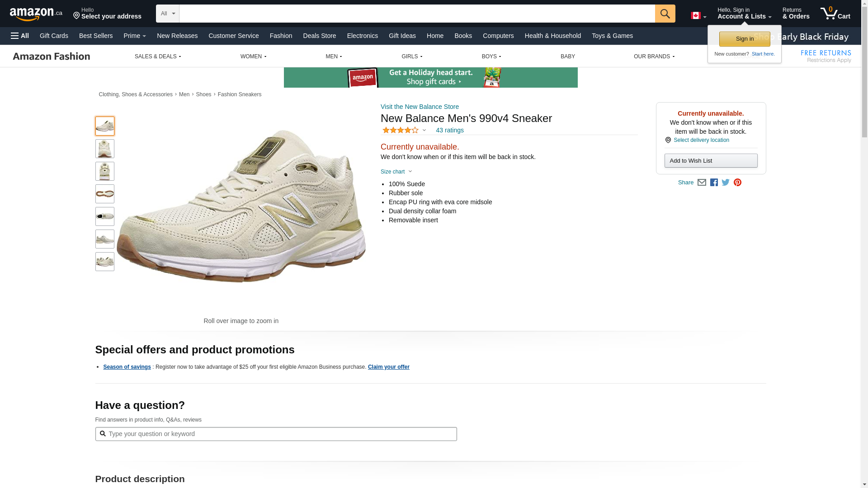Click Add to Wish List button
The width and height of the screenshot is (868, 488).
point(711,161)
